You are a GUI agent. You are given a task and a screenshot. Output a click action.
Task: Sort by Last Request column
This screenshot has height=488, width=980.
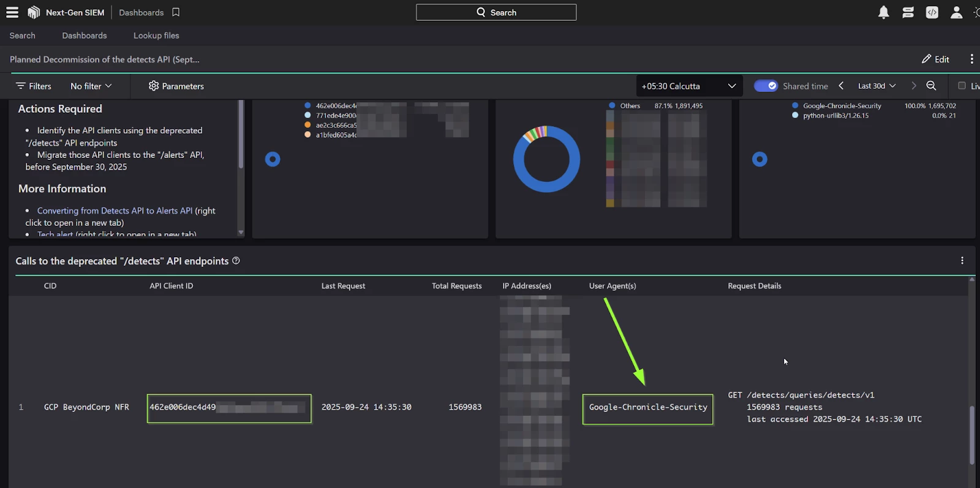pyautogui.click(x=343, y=286)
